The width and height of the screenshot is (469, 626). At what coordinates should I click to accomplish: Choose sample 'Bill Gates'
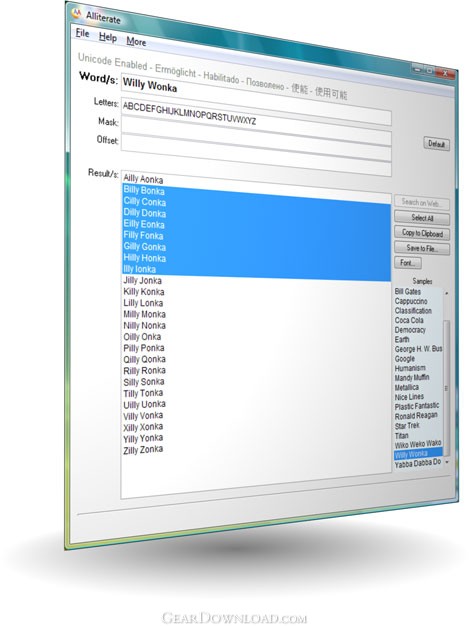pyautogui.click(x=408, y=292)
